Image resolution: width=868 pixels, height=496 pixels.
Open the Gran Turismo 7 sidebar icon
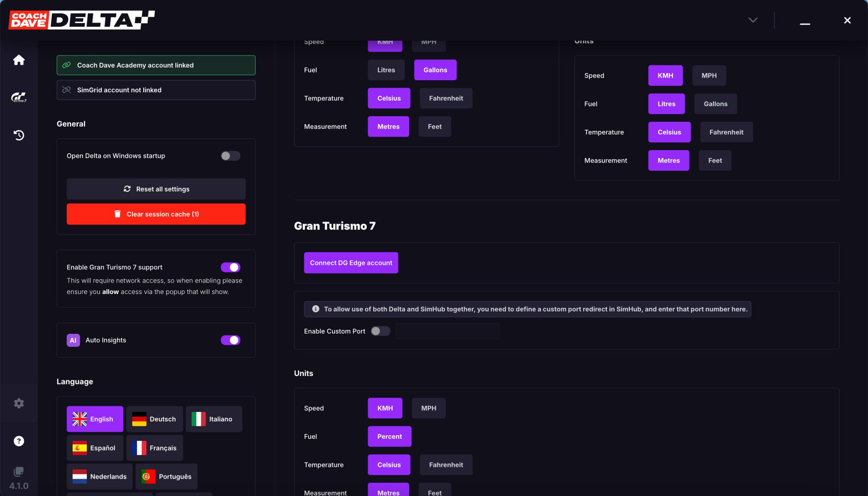click(19, 97)
